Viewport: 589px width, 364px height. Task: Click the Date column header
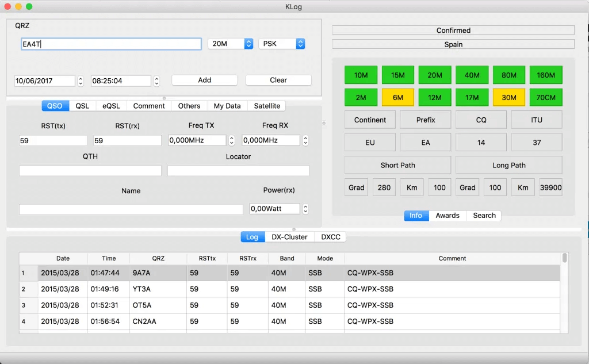tap(63, 258)
